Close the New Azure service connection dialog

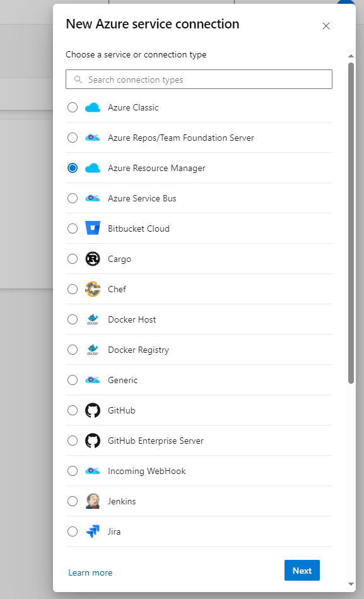pyautogui.click(x=326, y=26)
